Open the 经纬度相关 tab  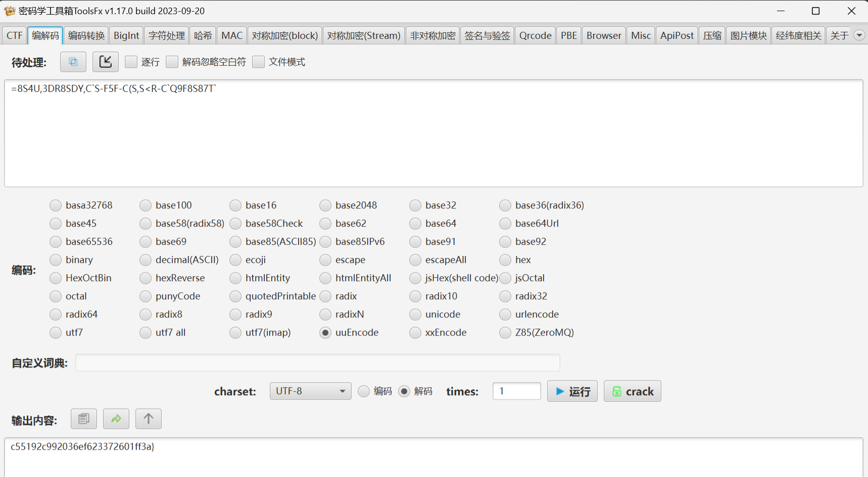(799, 35)
